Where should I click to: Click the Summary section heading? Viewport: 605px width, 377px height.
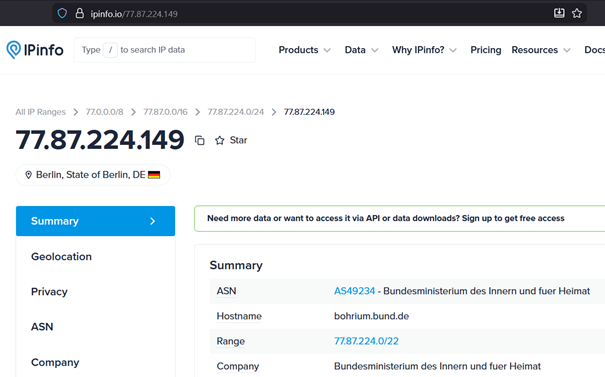pyautogui.click(x=236, y=265)
